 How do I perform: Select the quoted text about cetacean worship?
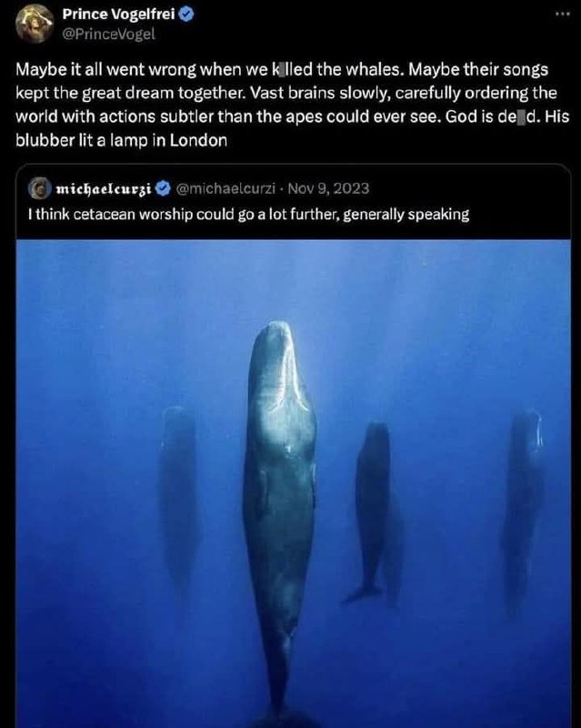tap(248, 215)
